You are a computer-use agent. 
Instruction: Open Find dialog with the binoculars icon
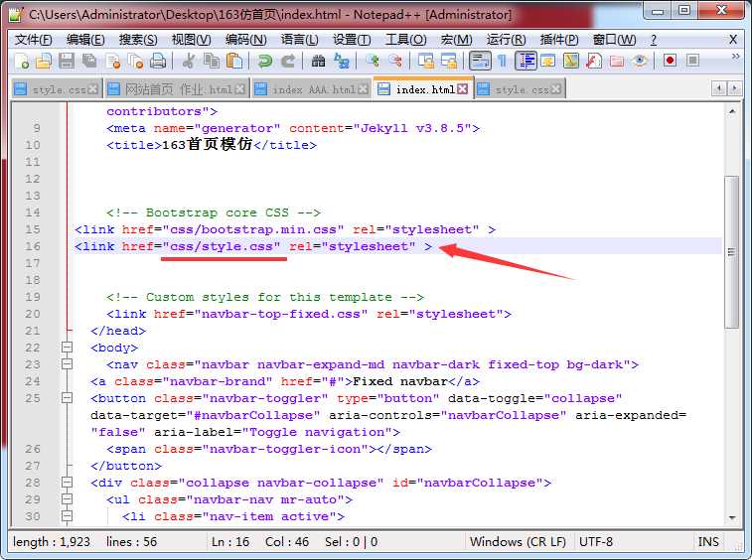click(x=318, y=61)
